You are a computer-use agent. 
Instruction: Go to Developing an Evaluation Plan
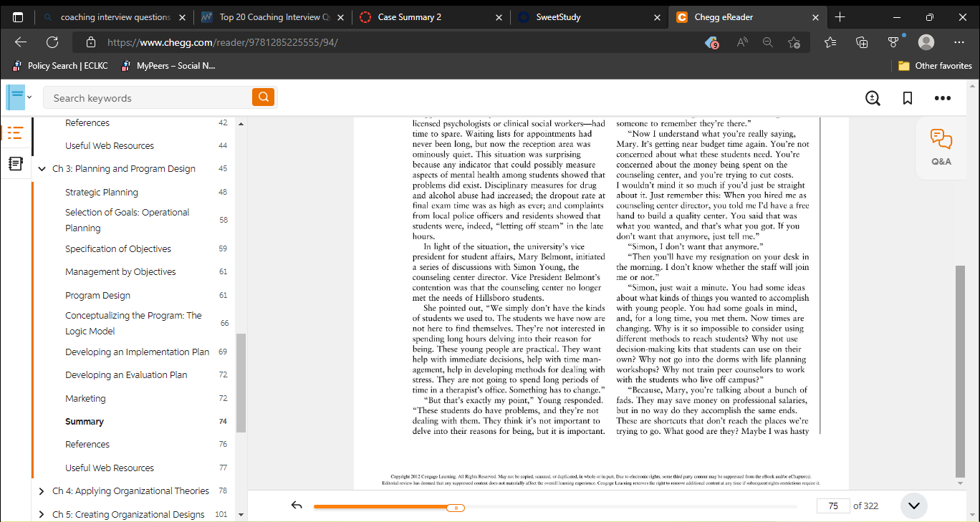point(126,374)
